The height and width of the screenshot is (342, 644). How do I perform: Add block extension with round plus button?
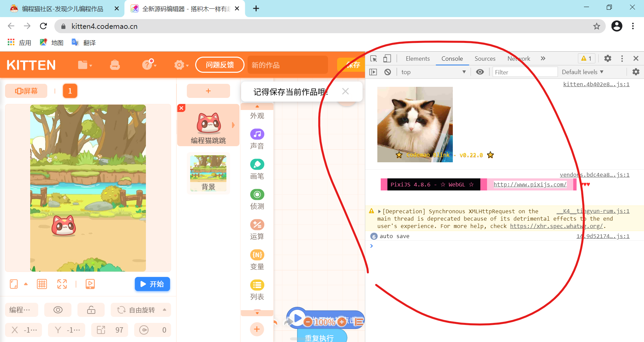coord(257,329)
